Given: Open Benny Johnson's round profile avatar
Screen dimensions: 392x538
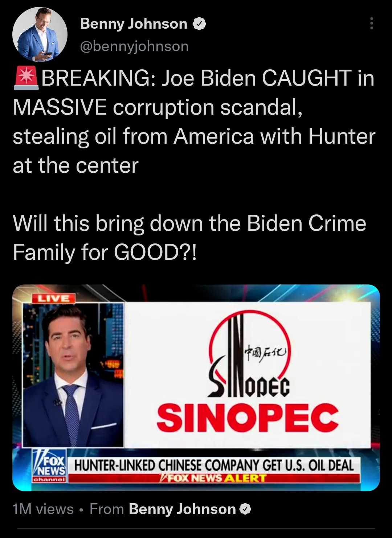Looking at the screenshot, I should 40,34.
